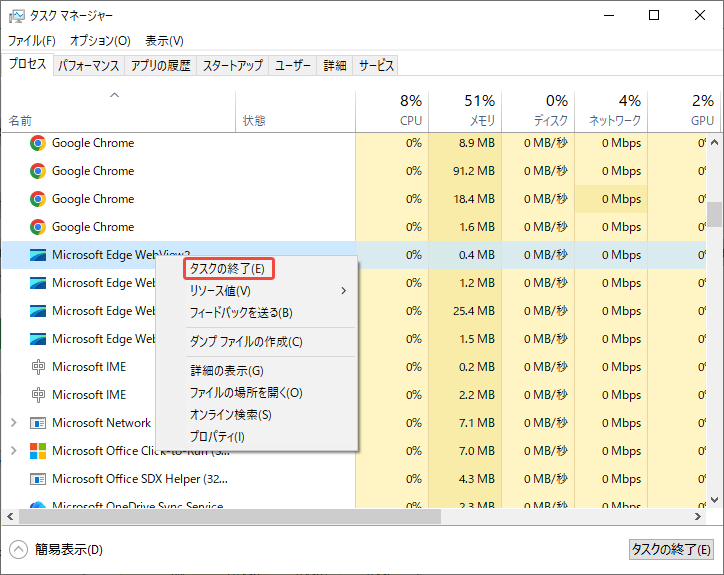Click the Microsoft IME icon in the 2.2 MB row

38,395
